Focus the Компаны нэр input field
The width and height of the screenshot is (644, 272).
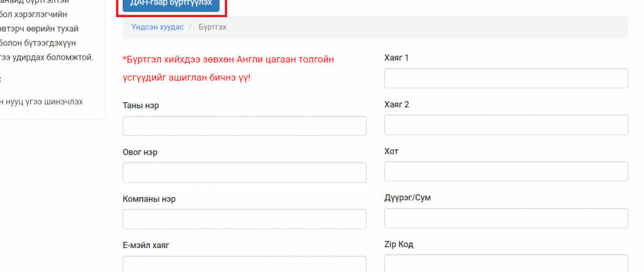pyautogui.click(x=244, y=219)
